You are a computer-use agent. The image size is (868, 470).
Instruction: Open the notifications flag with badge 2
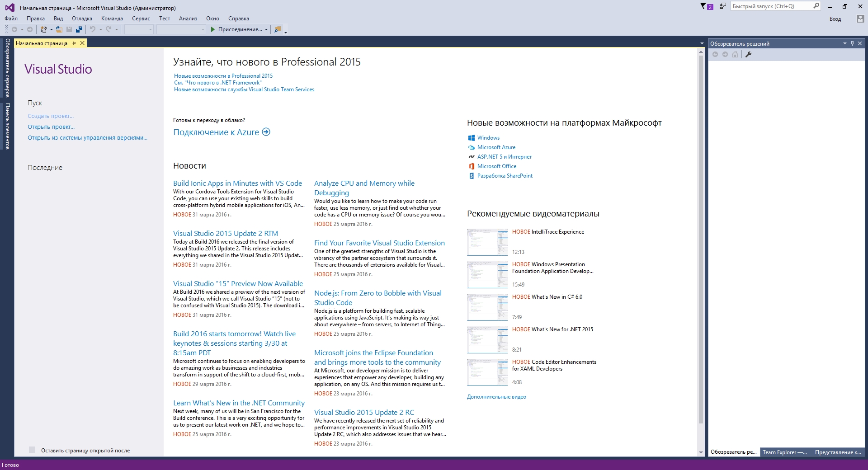tap(707, 6)
